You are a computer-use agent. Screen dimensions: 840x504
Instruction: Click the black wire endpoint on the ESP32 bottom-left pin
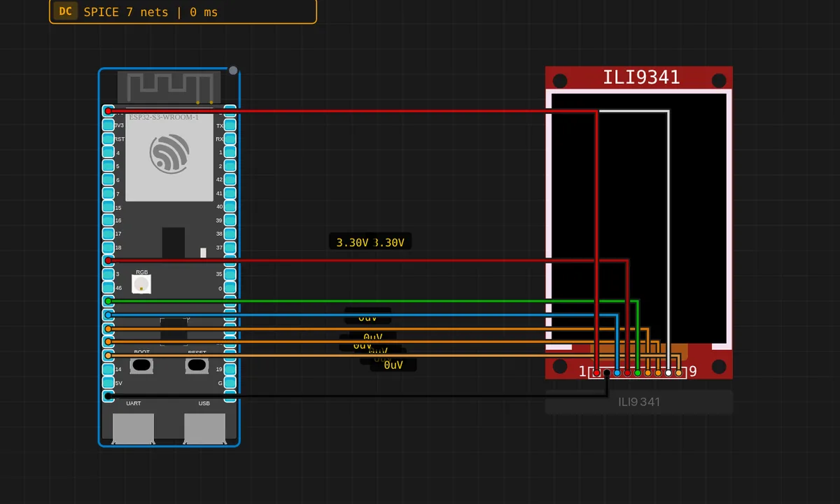point(108,396)
